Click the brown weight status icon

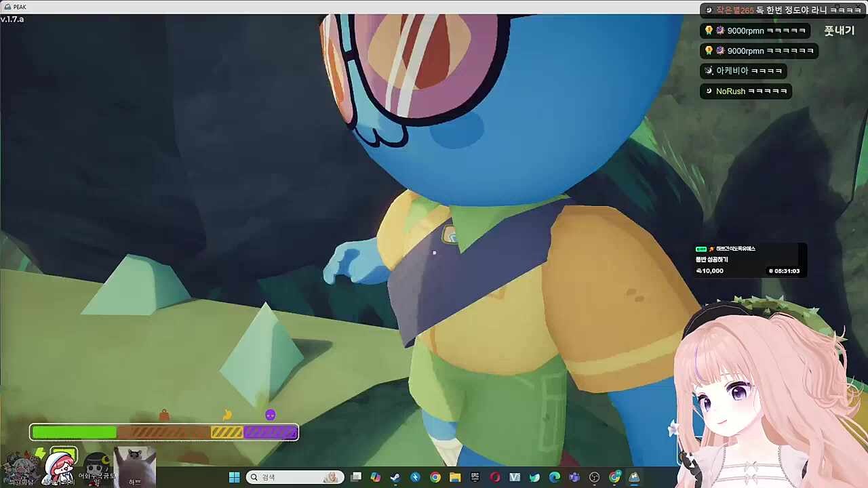tap(163, 415)
